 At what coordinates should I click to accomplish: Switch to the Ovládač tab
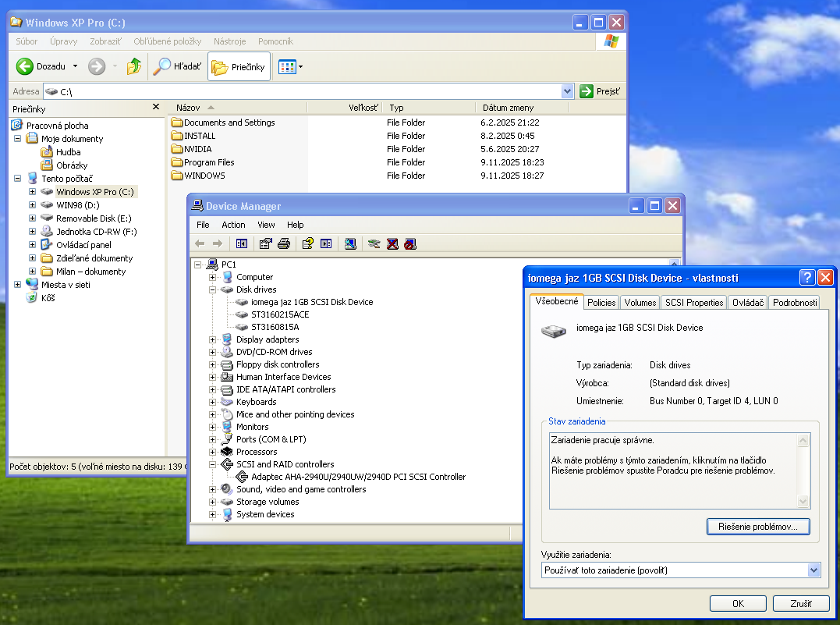click(x=748, y=302)
